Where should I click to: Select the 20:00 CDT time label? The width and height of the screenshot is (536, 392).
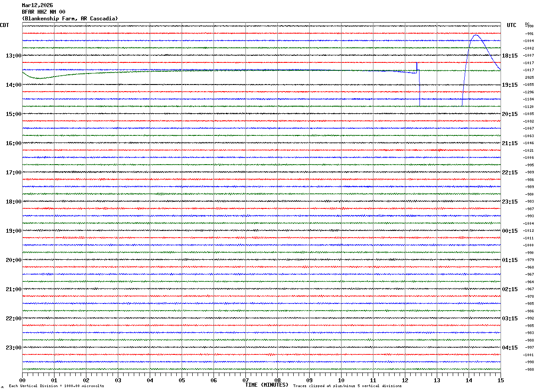pos(14,260)
